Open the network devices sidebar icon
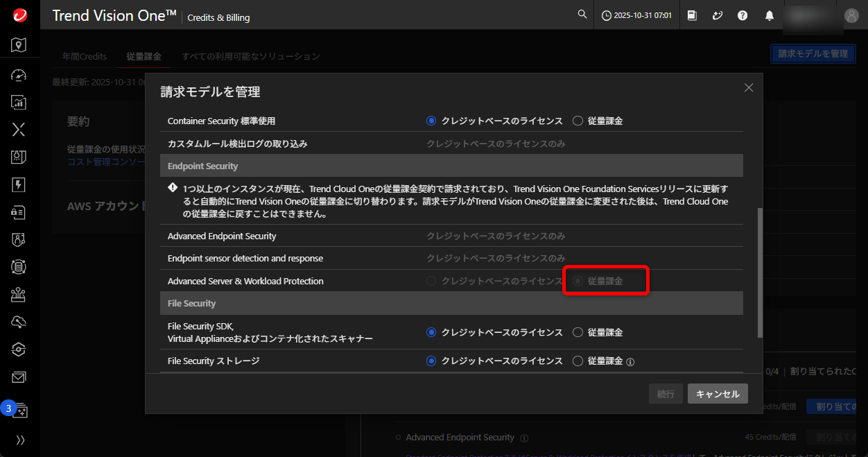This screenshot has width=868, height=457. click(x=19, y=295)
